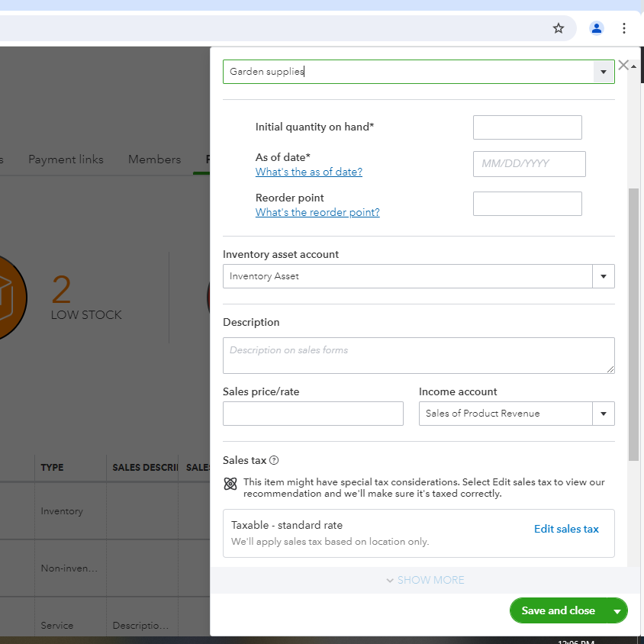Click the As of date MM/DD/YYYY field
644x644 pixels.
(x=529, y=164)
